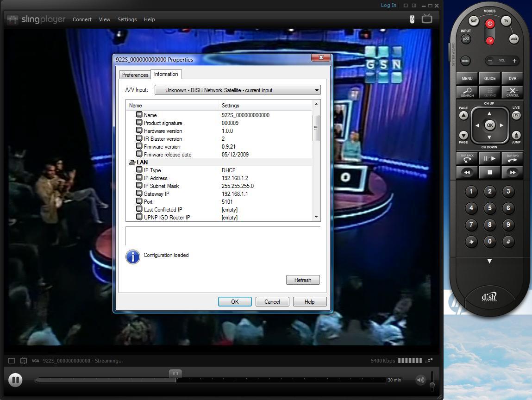Click the Input button on remote

coord(466,39)
